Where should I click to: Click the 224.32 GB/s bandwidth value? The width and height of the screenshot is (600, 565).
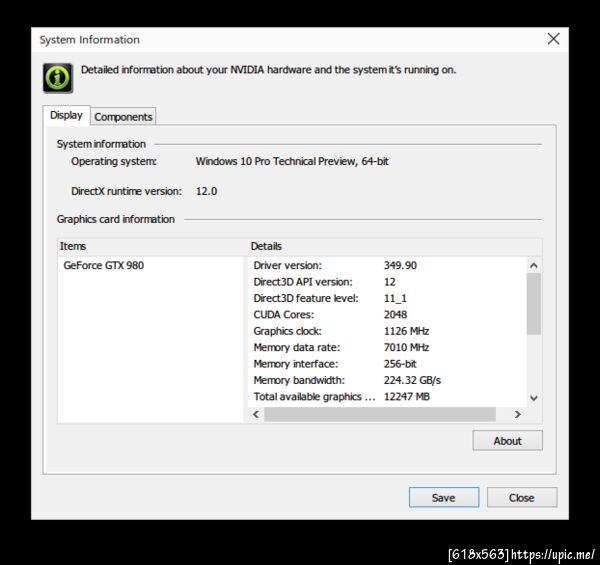click(412, 380)
